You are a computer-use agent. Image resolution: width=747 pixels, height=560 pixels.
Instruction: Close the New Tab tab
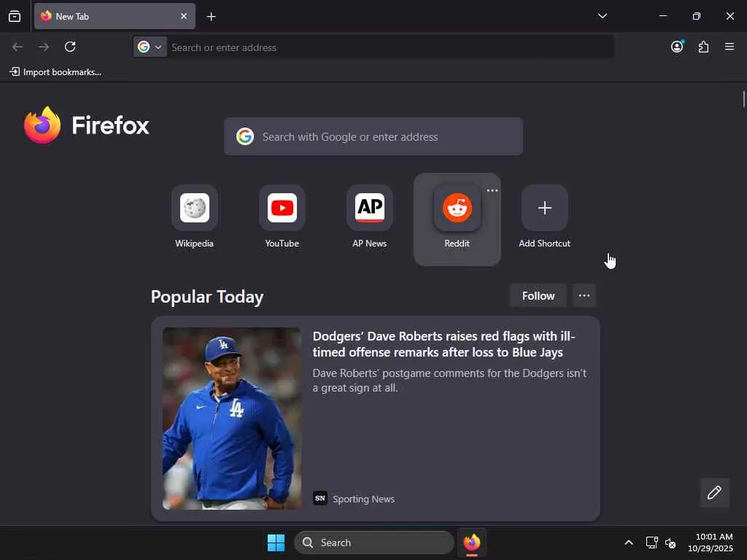[184, 16]
